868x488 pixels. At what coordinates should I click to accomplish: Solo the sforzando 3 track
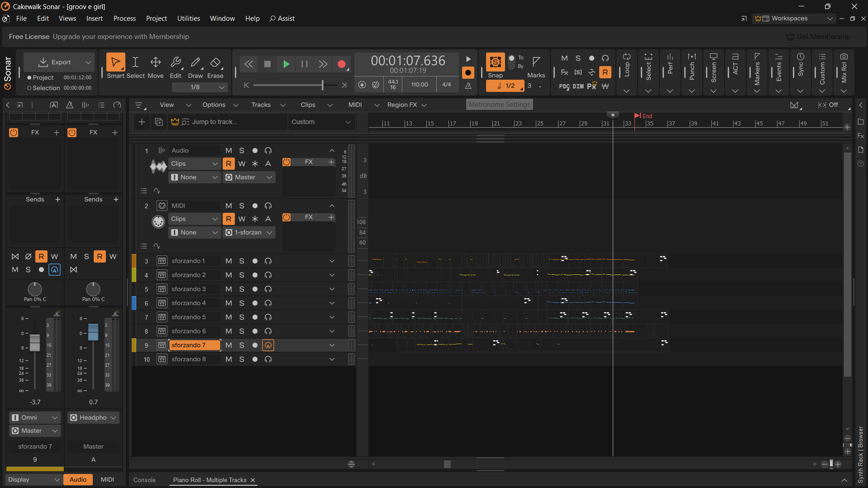242,289
